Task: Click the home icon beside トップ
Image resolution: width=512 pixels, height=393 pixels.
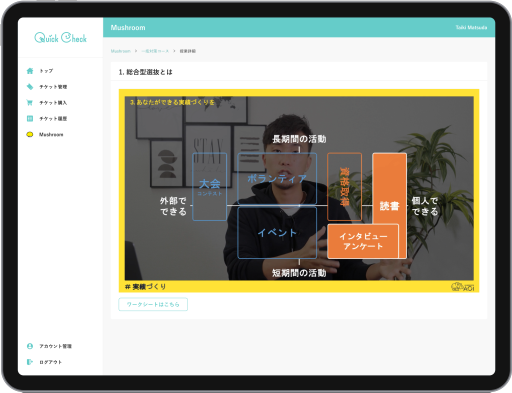Action: pos(30,71)
